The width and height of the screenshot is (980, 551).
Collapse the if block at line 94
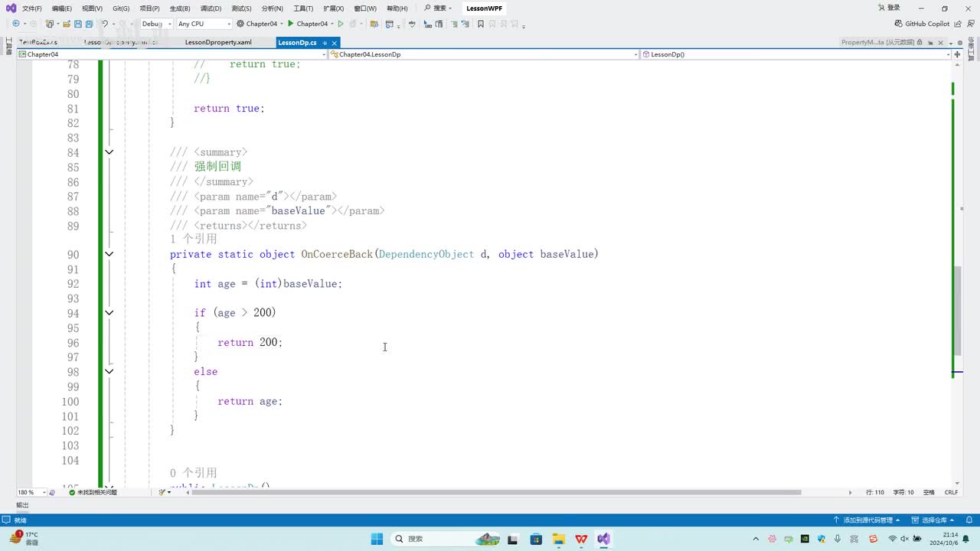[x=109, y=313]
